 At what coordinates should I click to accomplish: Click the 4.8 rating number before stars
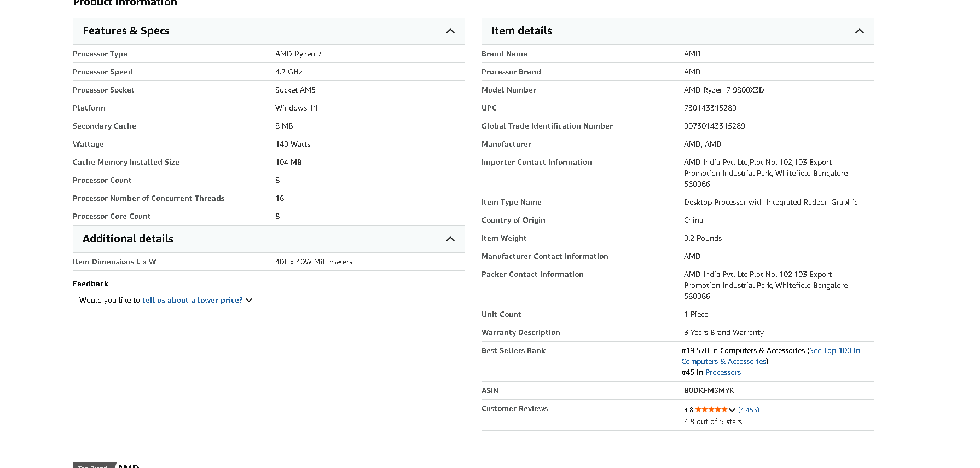(x=688, y=410)
